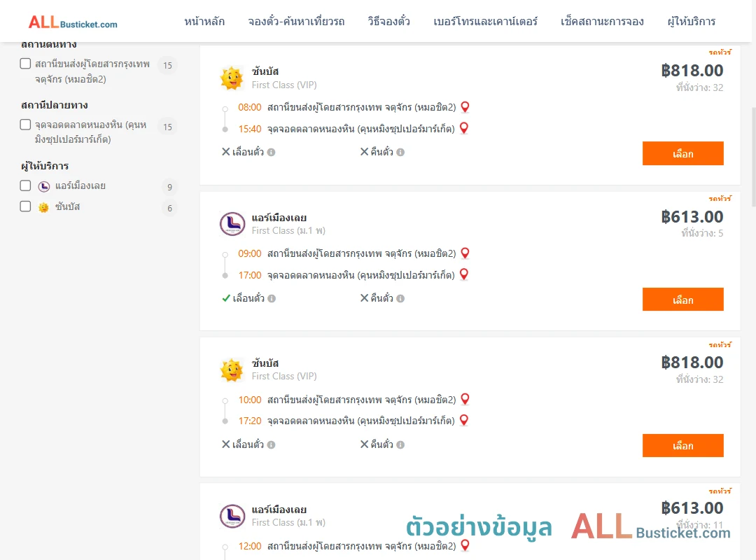Open info icon beside เลื่อนตั๋ว on 10:00 trip
The image size is (756, 560).
pyautogui.click(x=272, y=444)
